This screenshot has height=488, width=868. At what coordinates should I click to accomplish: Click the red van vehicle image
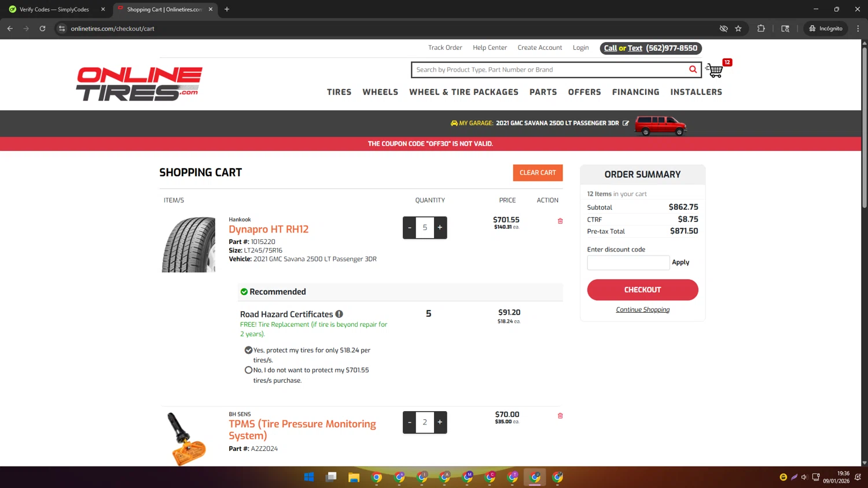(660, 125)
